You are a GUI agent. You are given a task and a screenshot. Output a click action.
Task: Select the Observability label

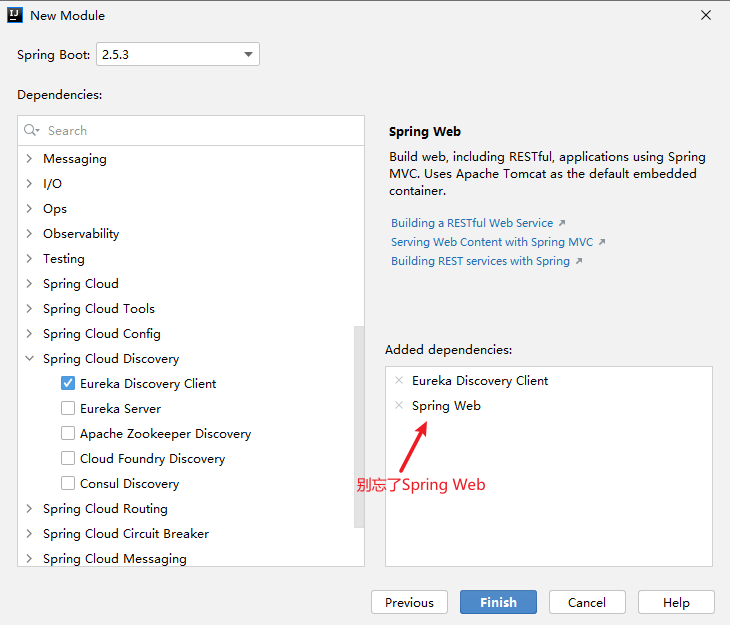pyautogui.click(x=81, y=234)
